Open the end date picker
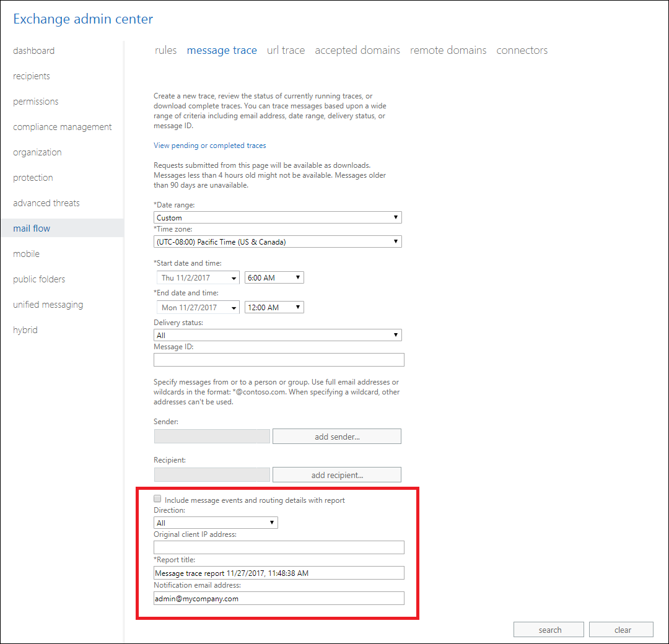Screen dimensions: 669x644 tap(198, 308)
